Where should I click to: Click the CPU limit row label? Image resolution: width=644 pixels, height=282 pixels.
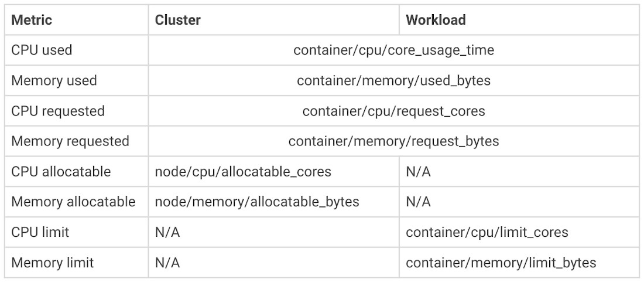point(40,232)
